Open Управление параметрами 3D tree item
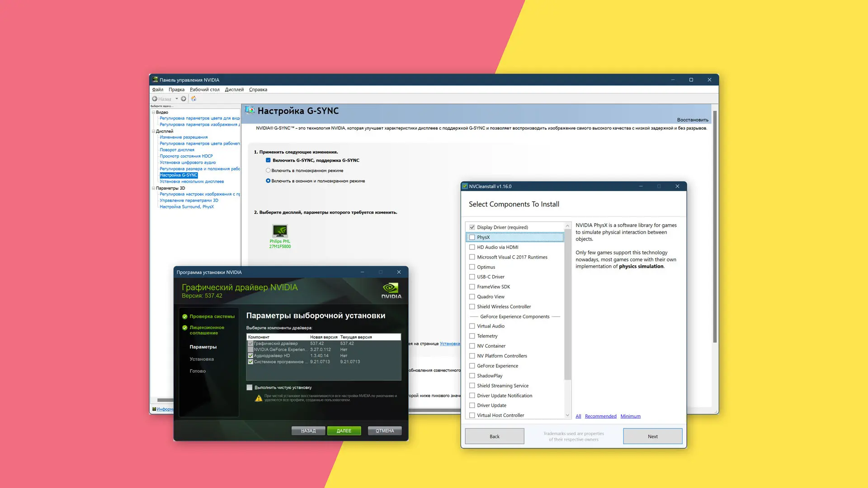The image size is (868, 488). [189, 200]
